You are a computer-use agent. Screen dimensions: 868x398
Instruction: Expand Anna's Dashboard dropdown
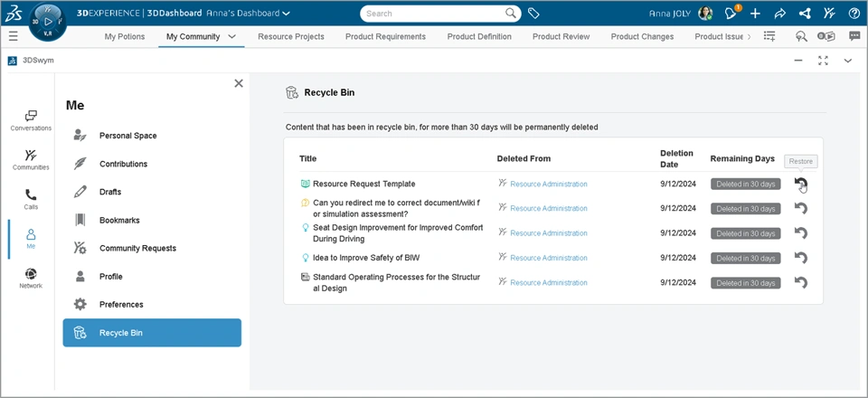pos(287,14)
